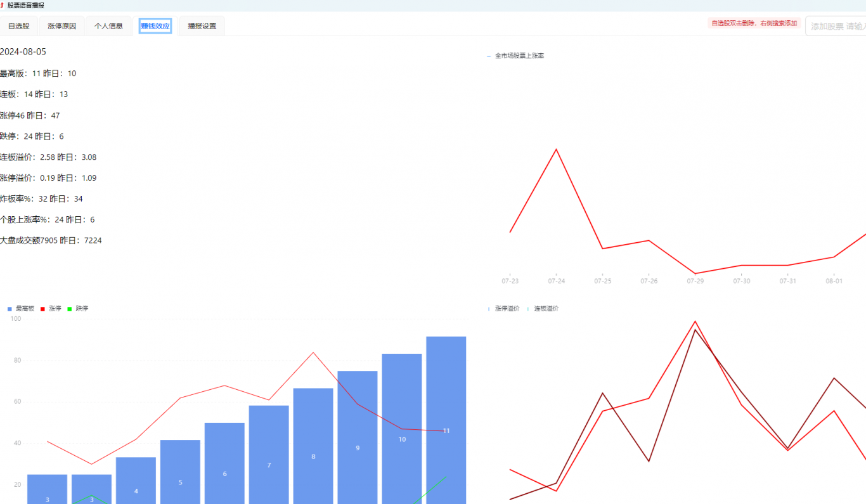
Task: Click the 07-29 axis date label
Action: [x=695, y=281]
